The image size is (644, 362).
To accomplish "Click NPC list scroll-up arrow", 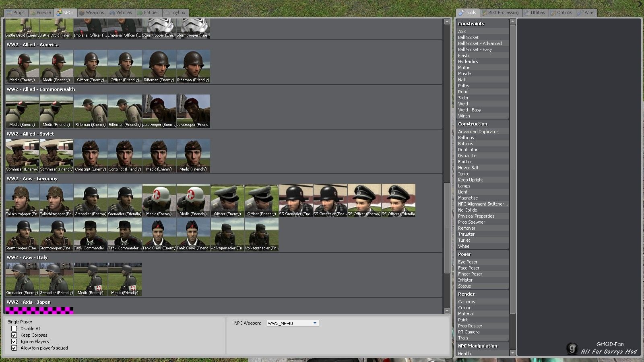I will pyautogui.click(x=447, y=22).
